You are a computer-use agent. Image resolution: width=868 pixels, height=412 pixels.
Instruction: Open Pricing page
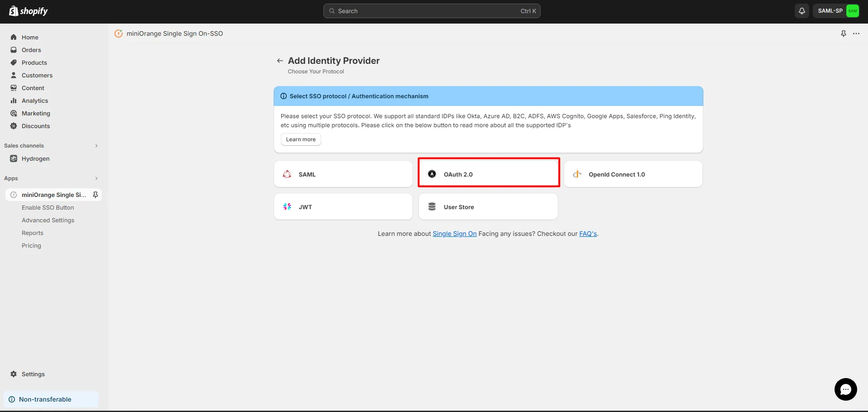31,245
